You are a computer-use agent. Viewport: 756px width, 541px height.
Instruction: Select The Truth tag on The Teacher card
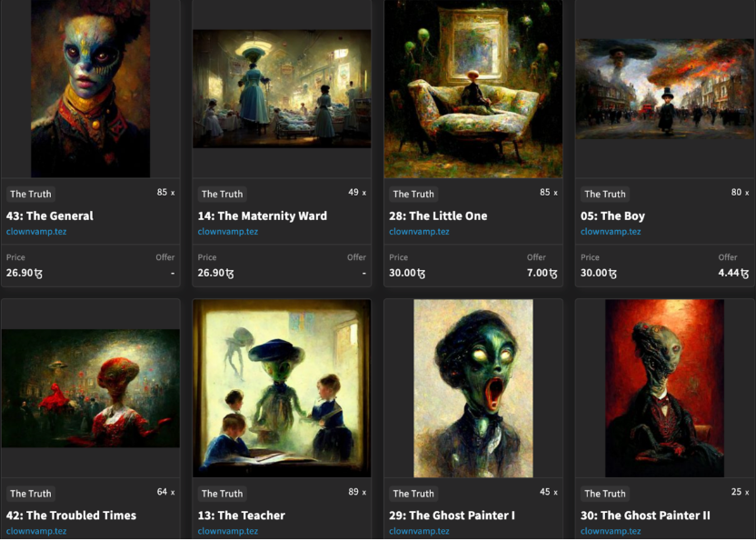tap(223, 494)
